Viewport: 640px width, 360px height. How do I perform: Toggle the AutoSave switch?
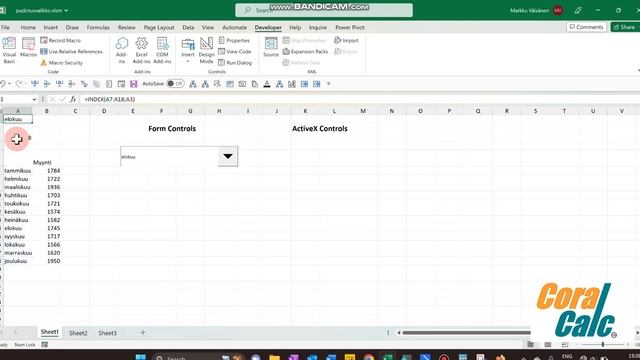point(175,84)
